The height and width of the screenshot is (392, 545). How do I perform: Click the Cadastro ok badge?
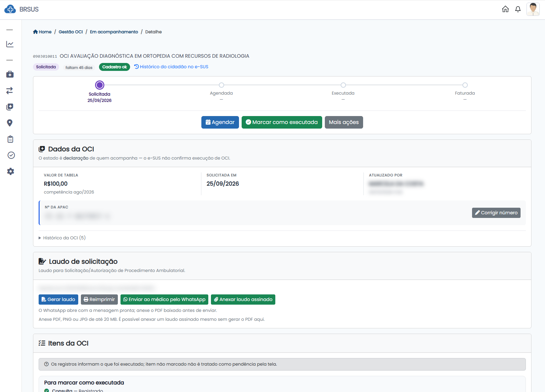(115, 67)
